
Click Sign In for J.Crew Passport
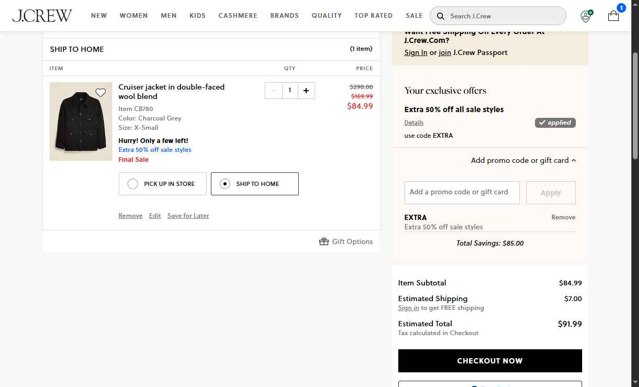click(x=416, y=53)
